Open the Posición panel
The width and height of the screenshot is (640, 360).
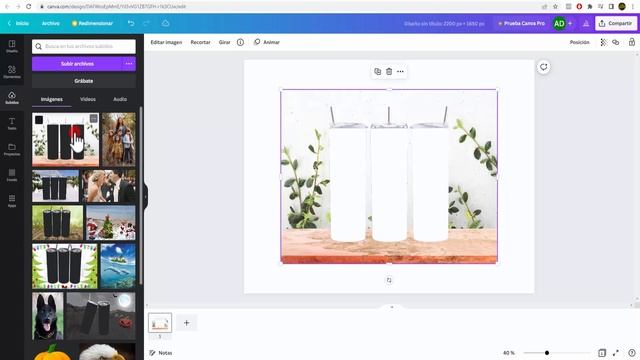pyautogui.click(x=580, y=42)
